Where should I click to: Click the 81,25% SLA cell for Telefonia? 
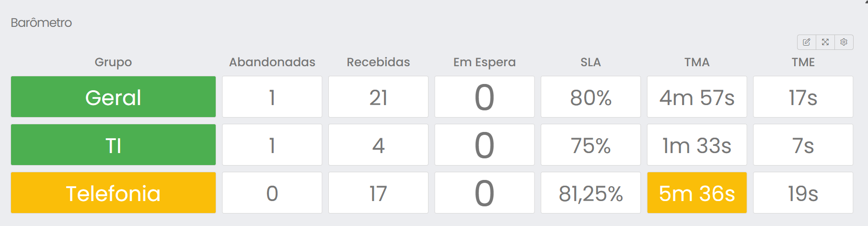coord(590,193)
